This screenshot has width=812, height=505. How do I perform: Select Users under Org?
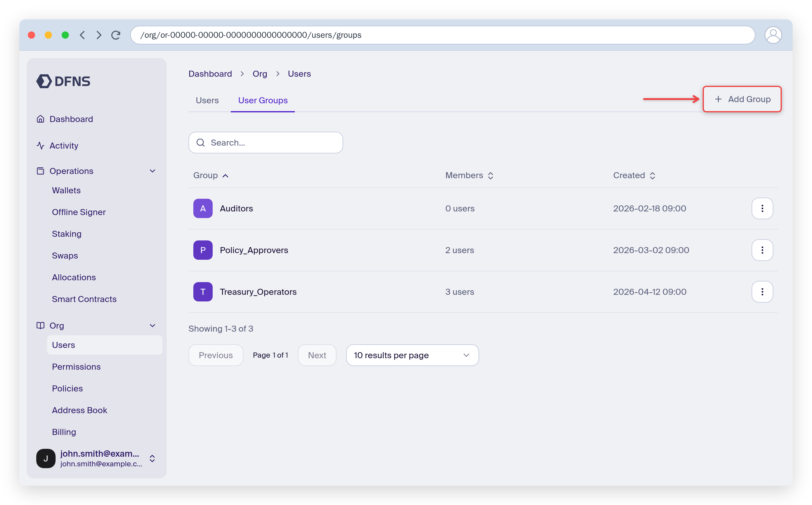(x=105, y=345)
